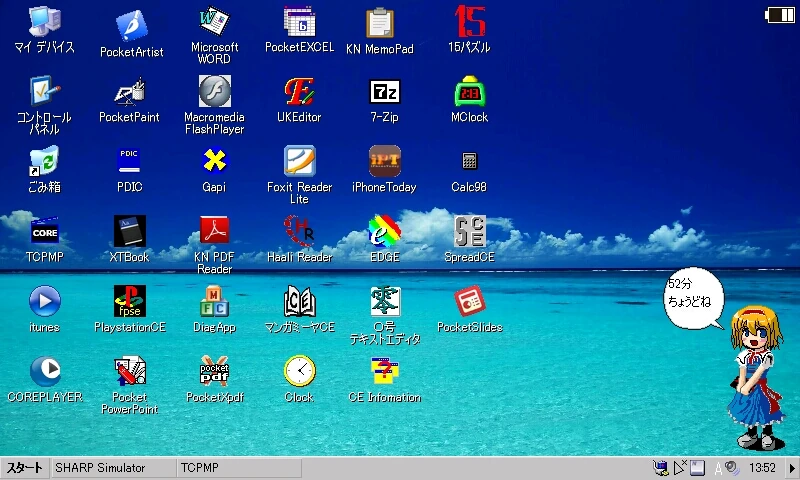Image resolution: width=800 pixels, height=480 pixels.
Task: Click the desktop mascot girl character
Action: click(756, 378)
